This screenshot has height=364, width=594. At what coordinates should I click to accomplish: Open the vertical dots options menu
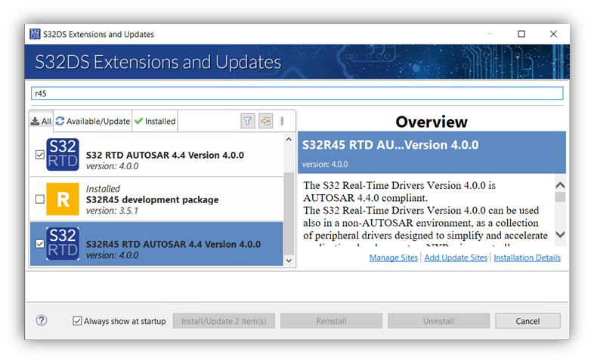282,121
